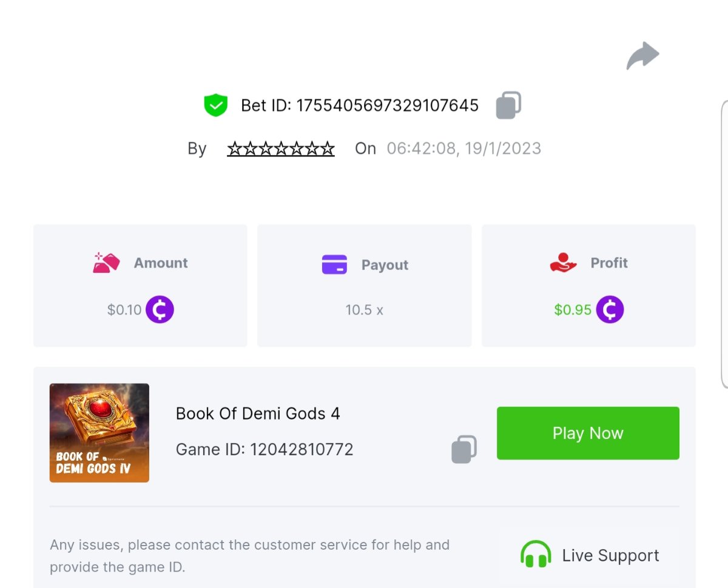
Task: Click the green verified shield icon
Action: pos(215,105)
